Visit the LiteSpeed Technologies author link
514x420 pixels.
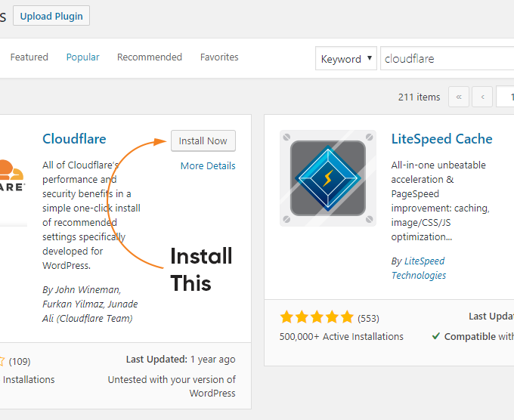click(x=418, y=268)
